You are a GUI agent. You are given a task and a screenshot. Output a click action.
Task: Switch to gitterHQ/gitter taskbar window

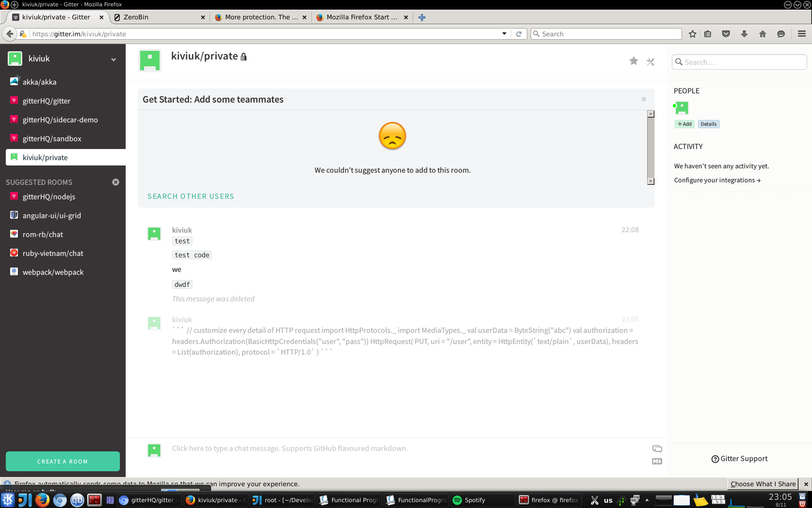(x=149, y=500)
